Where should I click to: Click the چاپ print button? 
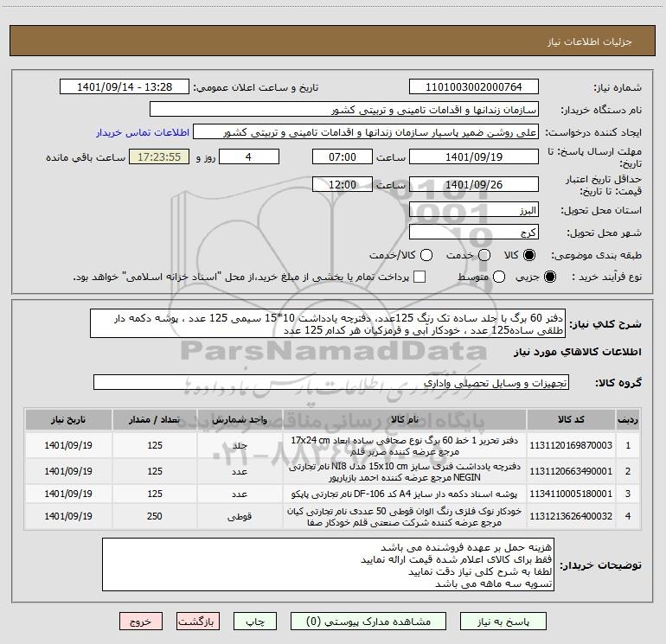pos(255,622)
